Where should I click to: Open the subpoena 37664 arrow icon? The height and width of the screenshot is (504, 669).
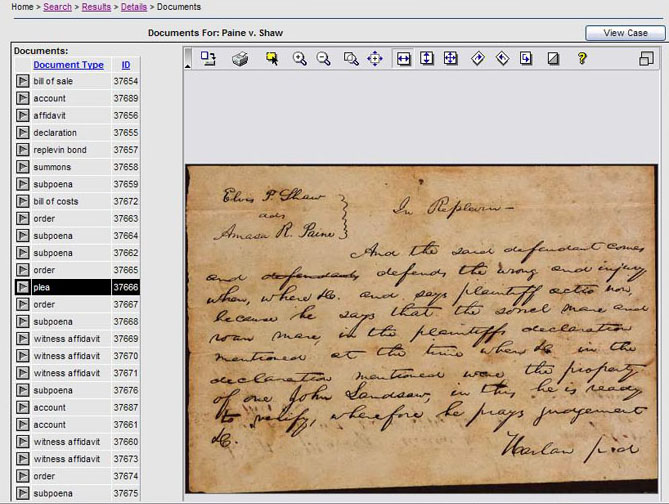click(23, 236)
